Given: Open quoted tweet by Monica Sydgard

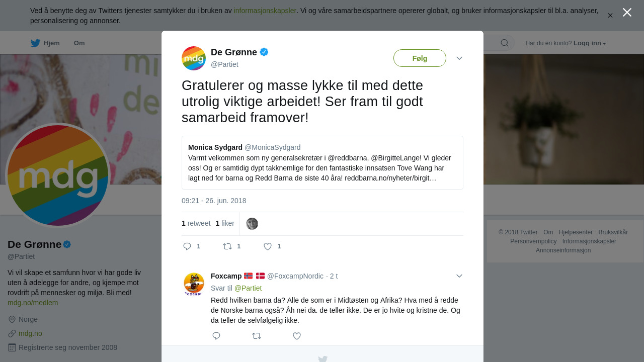Looking at the screenshot, I should pyautogui.click(x=323, y=163).
